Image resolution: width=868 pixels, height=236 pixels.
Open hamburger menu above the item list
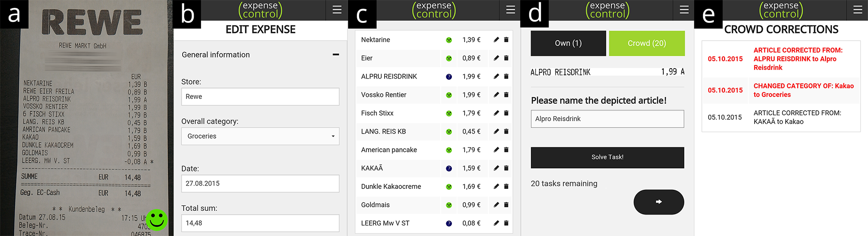(511, 10)
